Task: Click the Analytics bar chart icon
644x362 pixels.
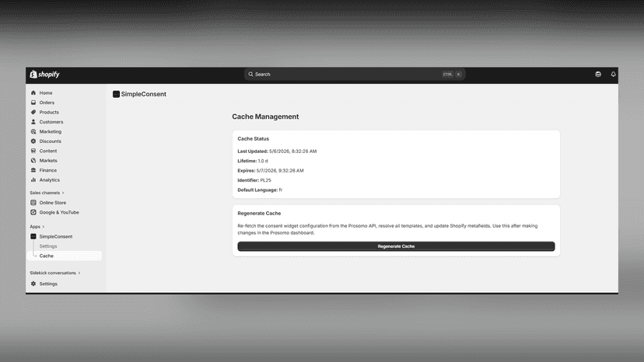Action: [x=33, y=179]
